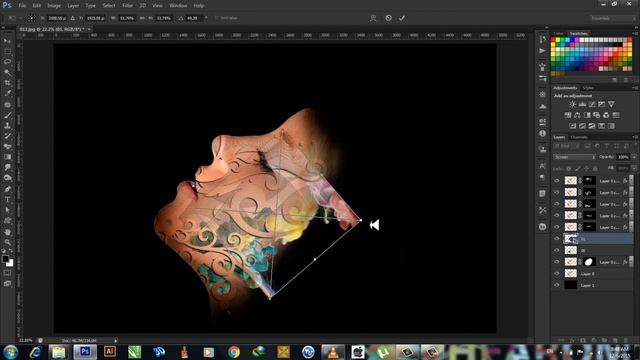The width and height of the screenshot is (640, 360).
Task: Open the Adjustments panel flyout menu
Action: coord(635,88)
